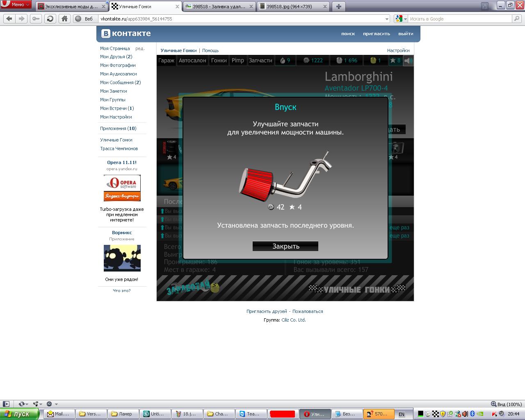Open the Запчасти game tab
525x420 pixels.
tap(260, 60)
